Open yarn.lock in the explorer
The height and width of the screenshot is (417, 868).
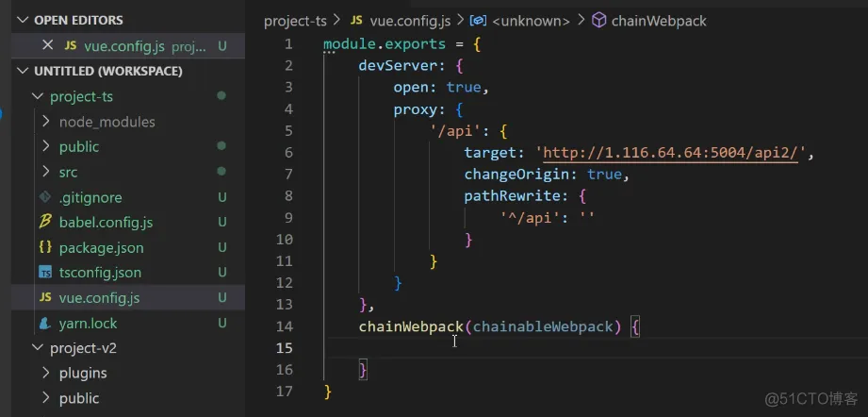coord(88,323)
